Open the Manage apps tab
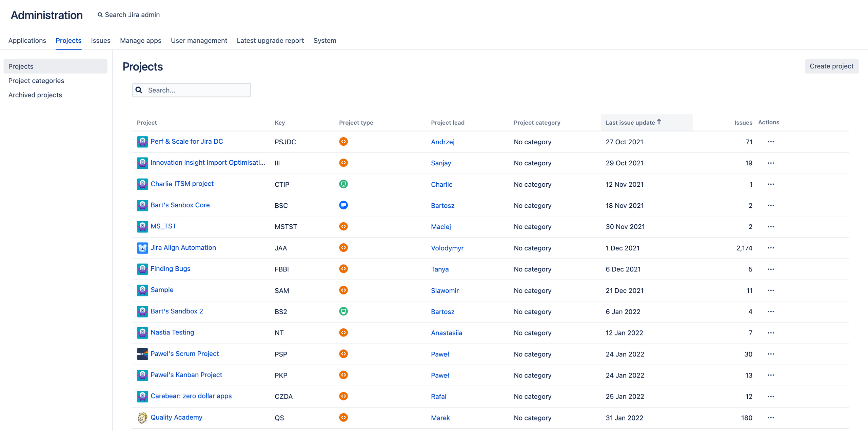Viewport: 868px width, 431px height. point(140,40)
